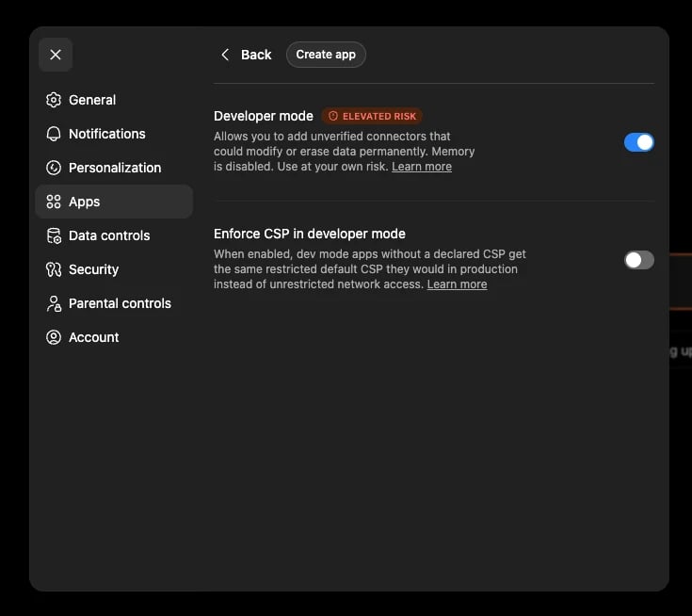Click the Data controls database icon

(x=54, y=235)
